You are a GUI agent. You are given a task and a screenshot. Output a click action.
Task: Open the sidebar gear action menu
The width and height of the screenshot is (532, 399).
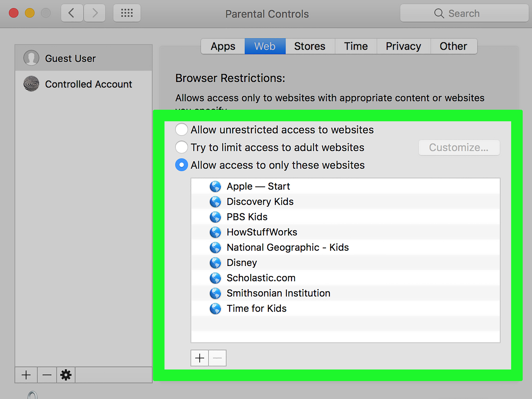pos(66,375)
